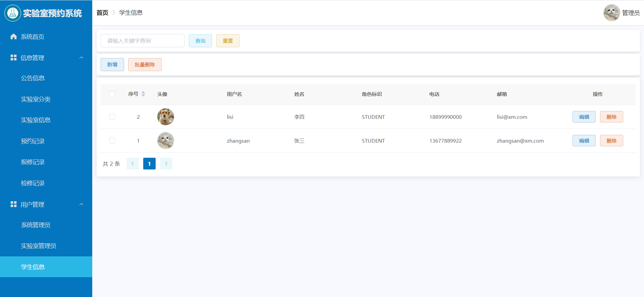Screen dimensions: 644x297
Task: Click the 用户名 column header
Action: [234, 94]
